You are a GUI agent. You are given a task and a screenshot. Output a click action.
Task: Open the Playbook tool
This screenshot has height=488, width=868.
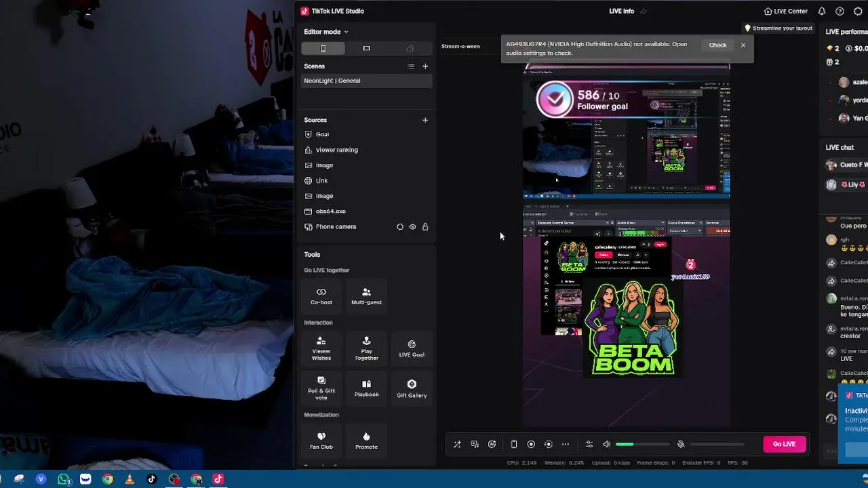[x=366, y=388]
